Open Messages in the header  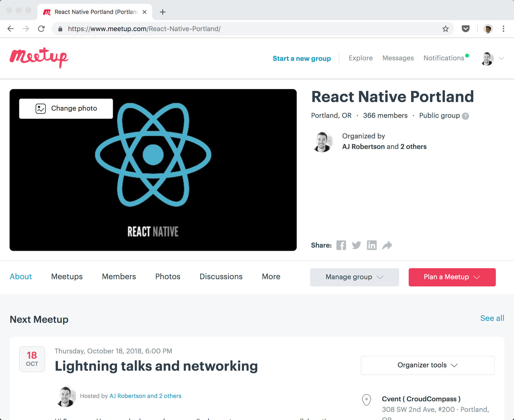pyautogui.click(x=398, y=58)
